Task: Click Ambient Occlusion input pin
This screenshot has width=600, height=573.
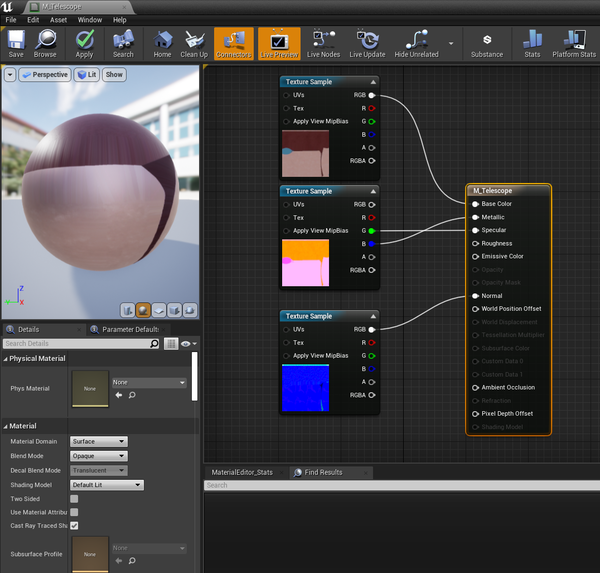Action: (475, 388)
